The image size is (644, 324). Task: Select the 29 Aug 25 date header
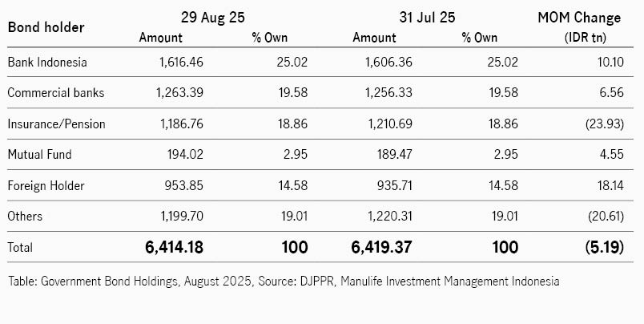coord(213,18)
